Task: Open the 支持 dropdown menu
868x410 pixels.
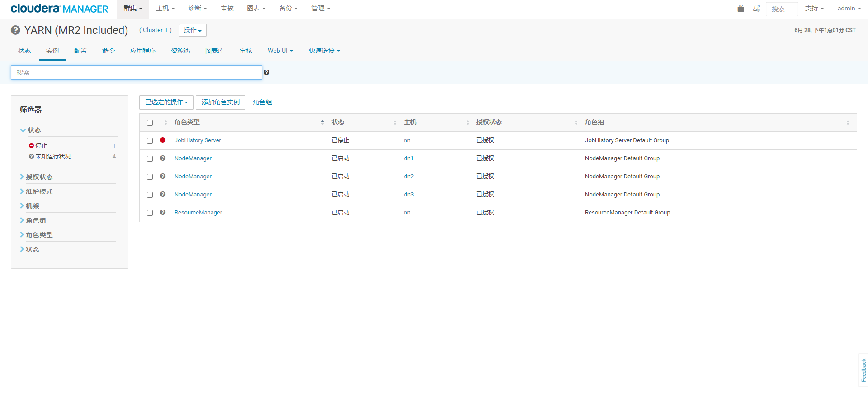Action: tap(815, 9)
